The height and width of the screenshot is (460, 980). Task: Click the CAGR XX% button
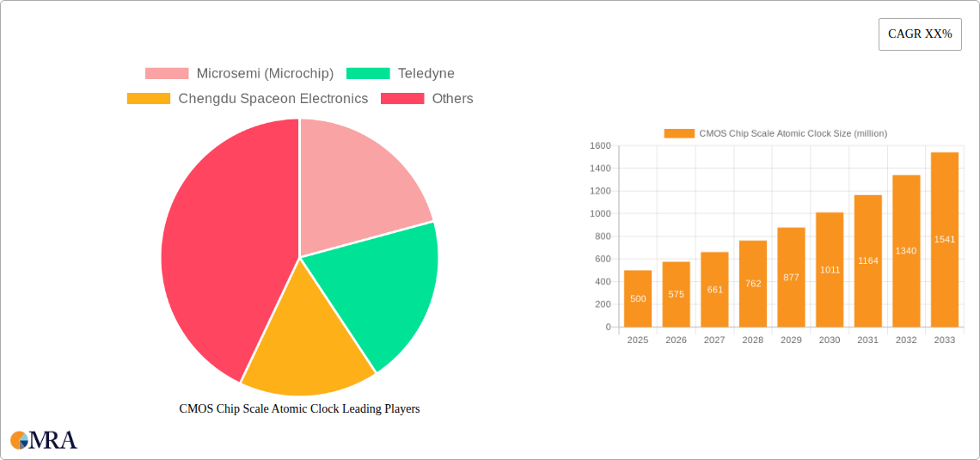click(920, 34)
